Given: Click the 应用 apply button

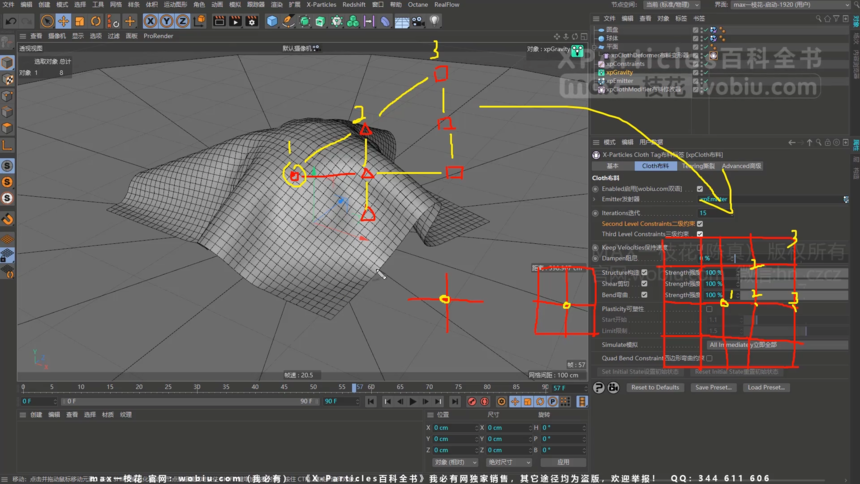Looking at the screenshot, I should pos(563,463).
